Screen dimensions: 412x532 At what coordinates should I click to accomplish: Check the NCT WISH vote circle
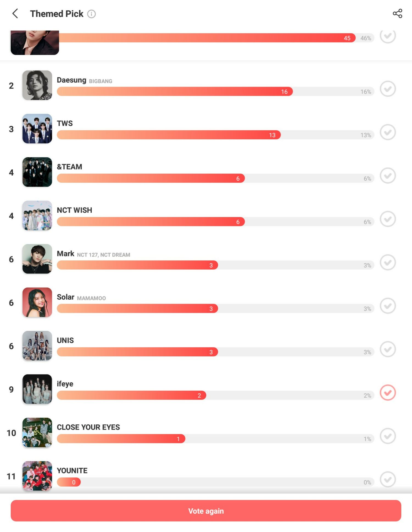tap(388, 219)
